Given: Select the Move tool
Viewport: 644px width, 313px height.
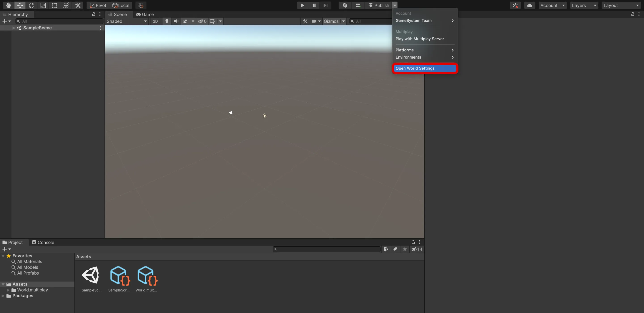Looking at the screenshot, I should 20,5.
